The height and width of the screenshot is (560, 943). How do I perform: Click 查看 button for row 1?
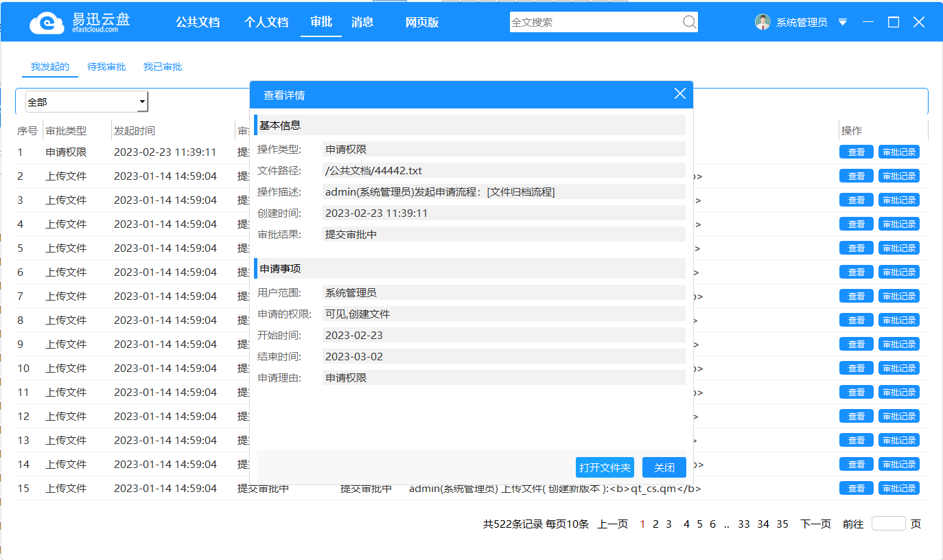click(857, 152)
